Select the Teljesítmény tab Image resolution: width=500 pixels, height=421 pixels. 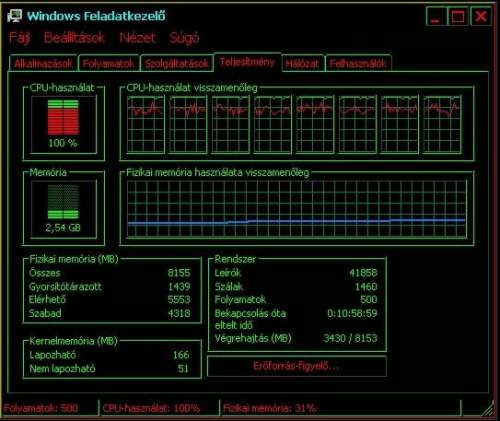pyautogui.click(x=247, y=62)
